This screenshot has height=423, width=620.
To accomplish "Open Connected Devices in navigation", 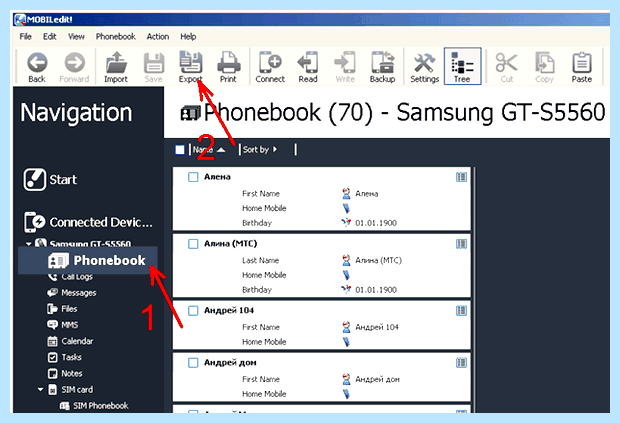I will point(88,222).
